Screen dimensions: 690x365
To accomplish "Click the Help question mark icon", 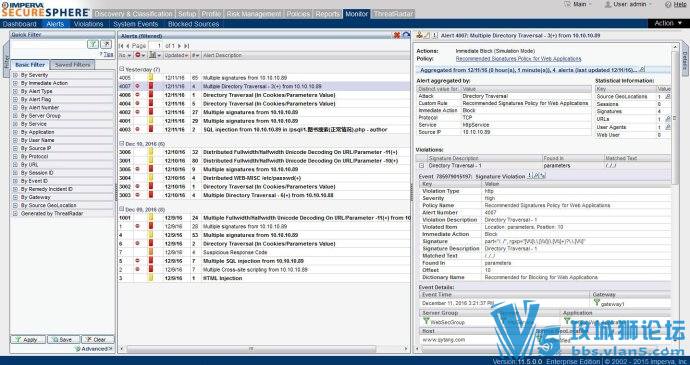I will coord(669,4).
